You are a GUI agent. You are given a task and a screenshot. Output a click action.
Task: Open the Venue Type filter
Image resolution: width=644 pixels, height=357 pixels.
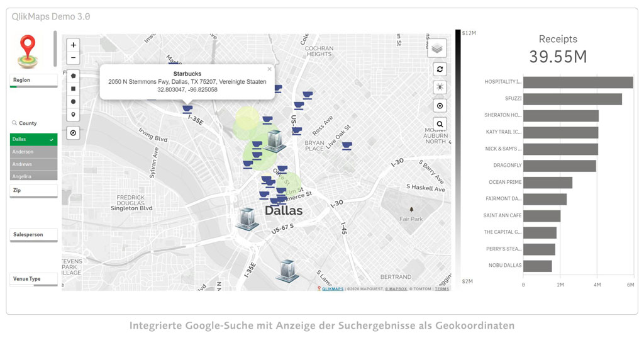point(34,279)
